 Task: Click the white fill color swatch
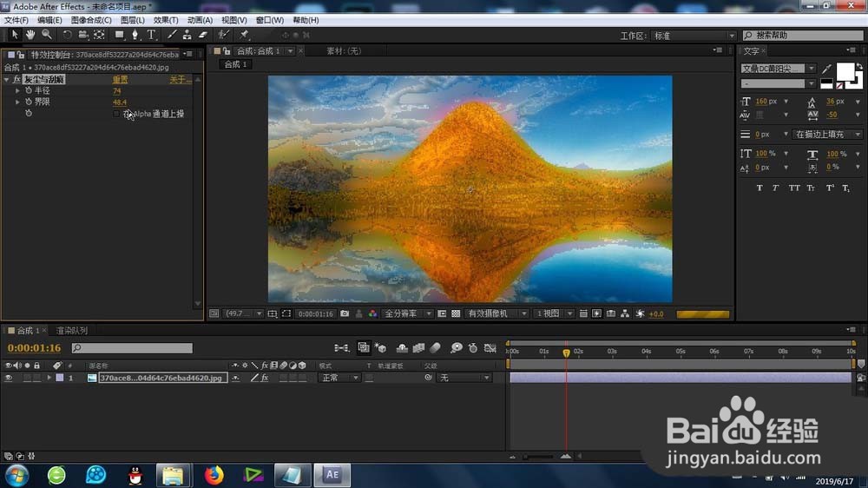click(844, 70)
